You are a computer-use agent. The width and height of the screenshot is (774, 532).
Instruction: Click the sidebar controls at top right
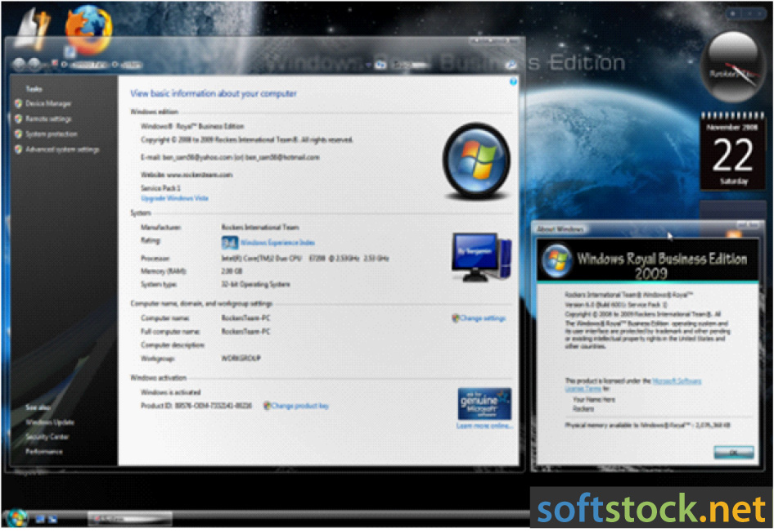pos(747,14)
